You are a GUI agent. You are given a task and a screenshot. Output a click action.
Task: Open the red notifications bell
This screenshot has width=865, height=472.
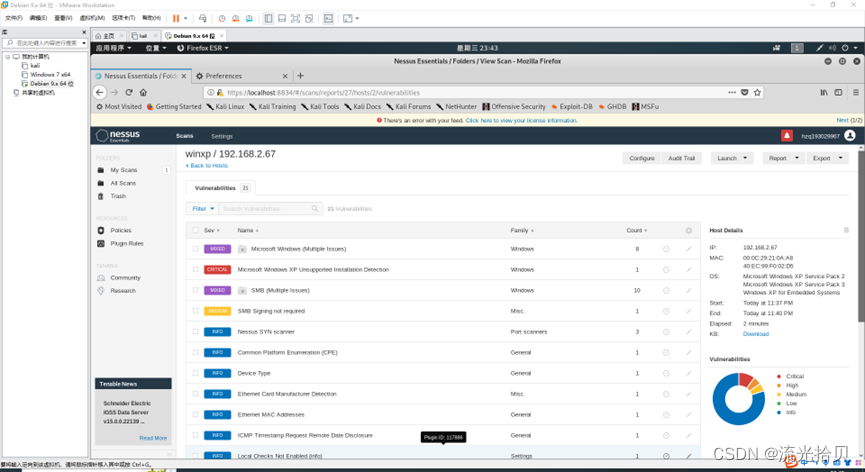pyautogui.click(x=787, y=136)
